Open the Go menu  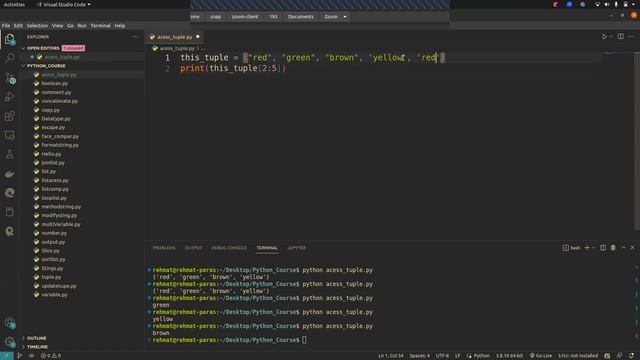70,26
